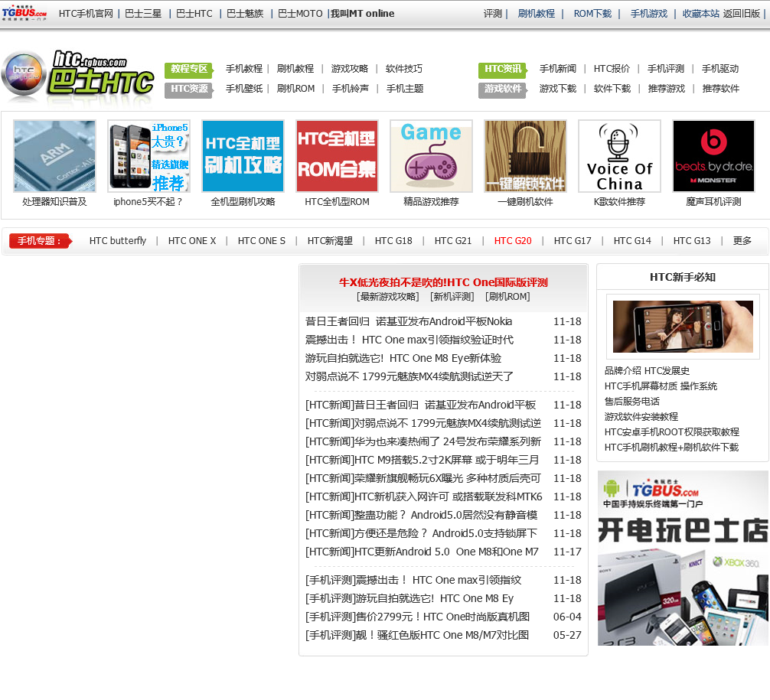
Task: Open HTC报价 navigation link
Action: [x=612, y=69]
